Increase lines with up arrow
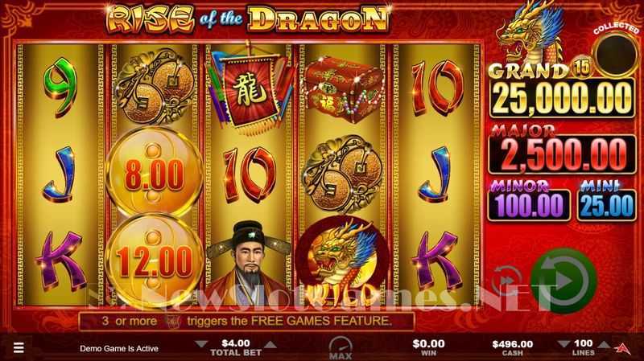The height and width of the screenshot is (361, 644). pos(603,344)
